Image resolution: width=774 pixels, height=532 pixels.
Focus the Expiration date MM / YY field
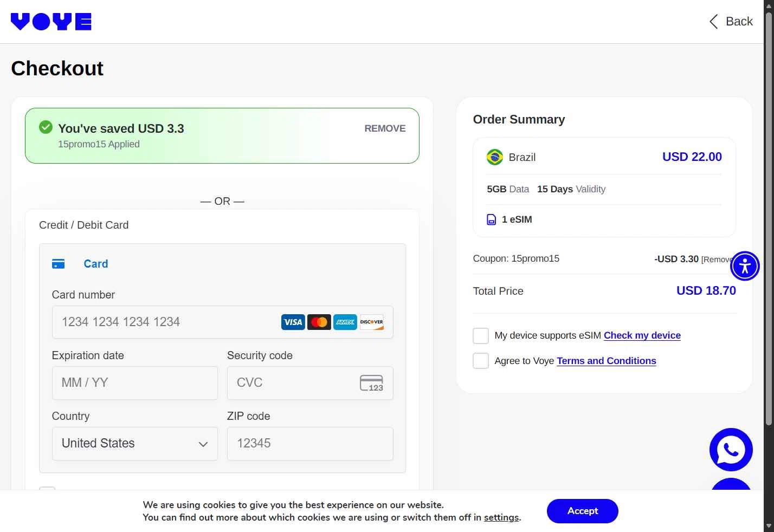[x=135, y=382]
